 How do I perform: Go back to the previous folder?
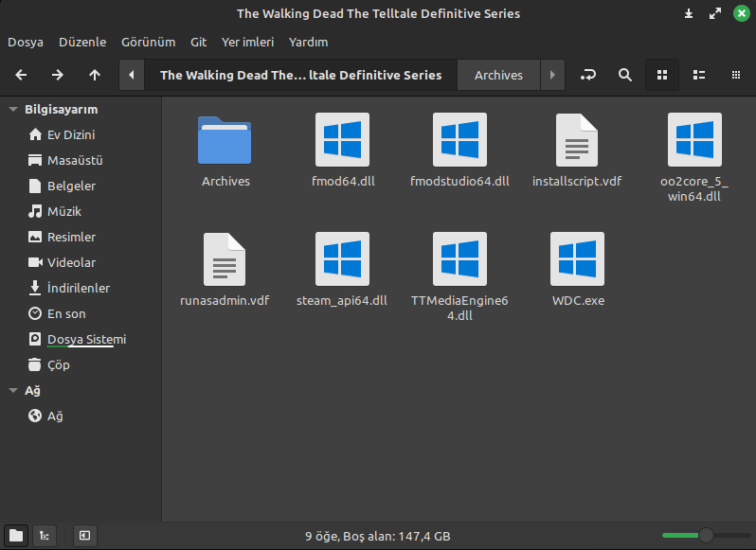click(x=21, y=75)
